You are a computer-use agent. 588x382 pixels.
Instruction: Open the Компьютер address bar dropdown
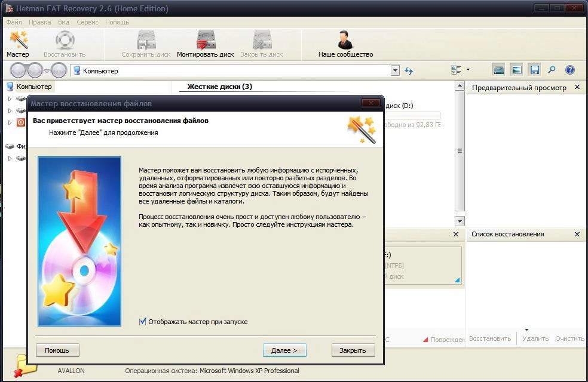tap(395, 70)
